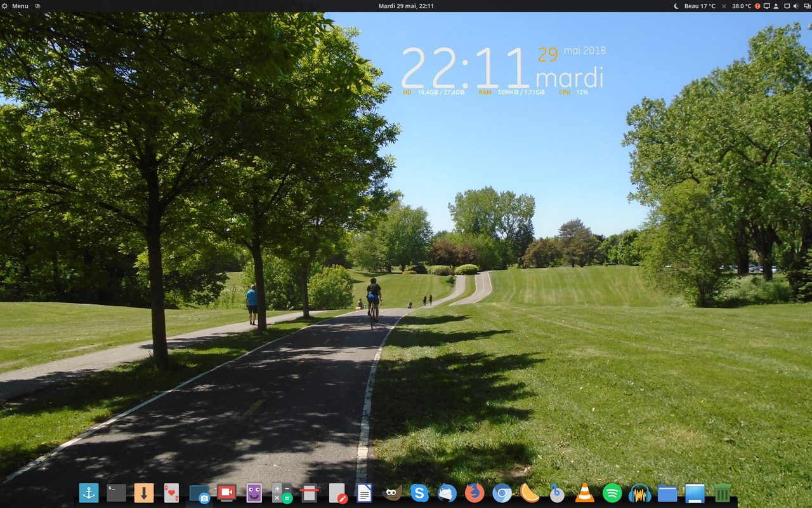
Task: Click the network connection tray icon
Action: click(787, 6)
